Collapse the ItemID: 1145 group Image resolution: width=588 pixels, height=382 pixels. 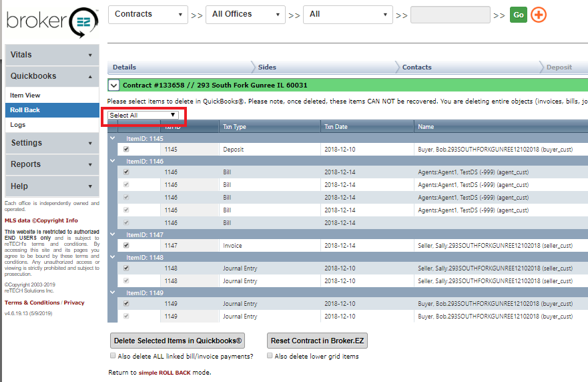pyautogui.click(x=113, y=138)
